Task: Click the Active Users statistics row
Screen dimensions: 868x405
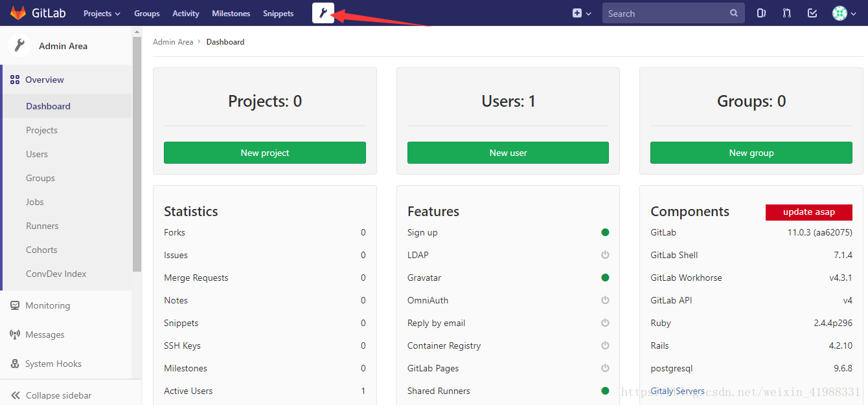Action: pyautogui.click(x=265, y=391)
